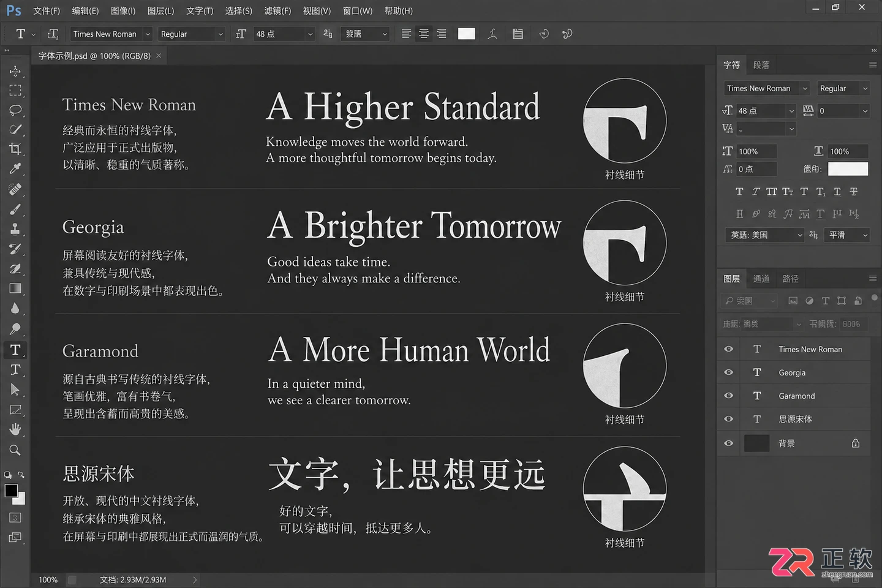
Task: Select the Zoom magnifier tool
Action: [15, 450]
